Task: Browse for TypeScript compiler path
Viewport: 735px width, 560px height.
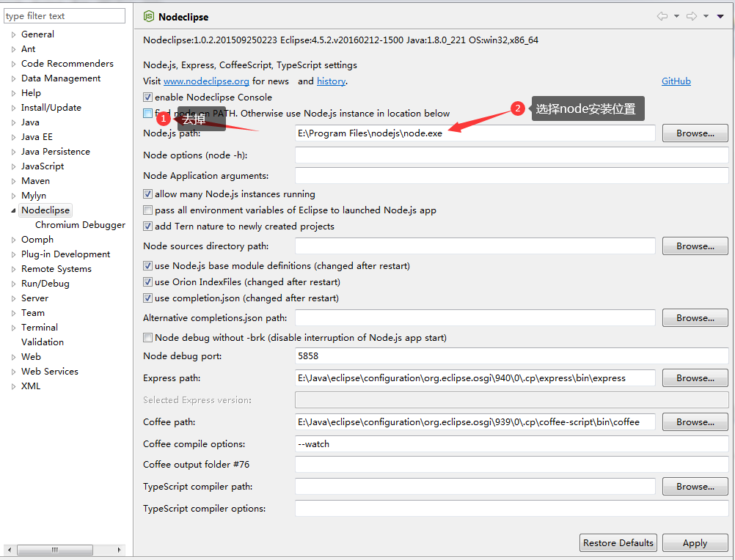Action: click(695, 487)
